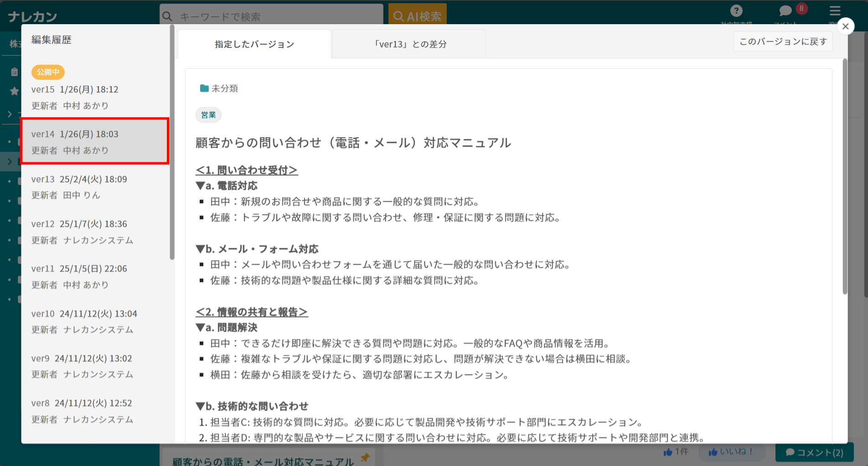Open the comment notification bubble icon
The width and height of the screenshot is (868, 466).
click(x=785, y=10)
